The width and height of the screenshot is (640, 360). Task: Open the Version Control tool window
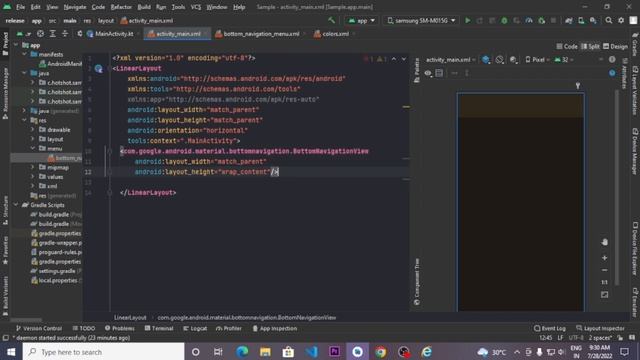[38, 328]
